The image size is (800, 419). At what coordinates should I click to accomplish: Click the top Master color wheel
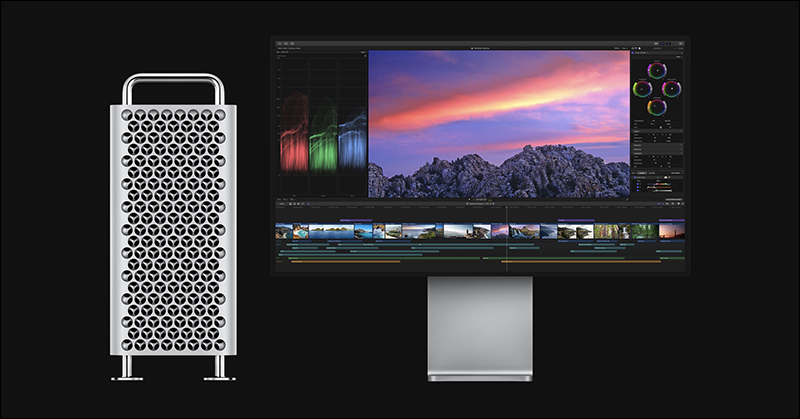click(656, 71)
